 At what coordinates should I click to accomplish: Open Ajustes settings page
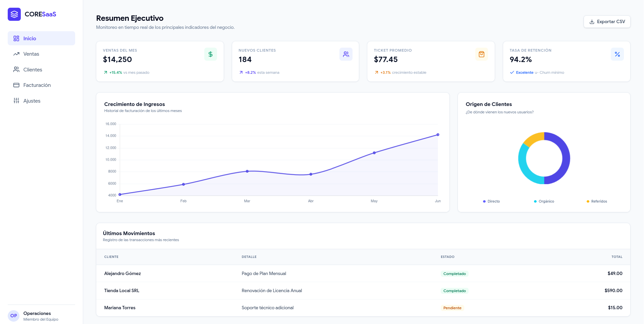41,101
